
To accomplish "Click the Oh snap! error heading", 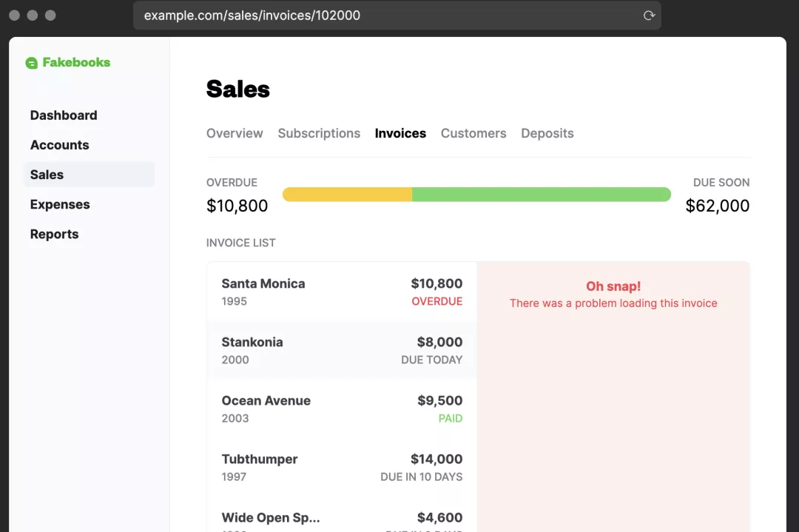I will [613, 286].
